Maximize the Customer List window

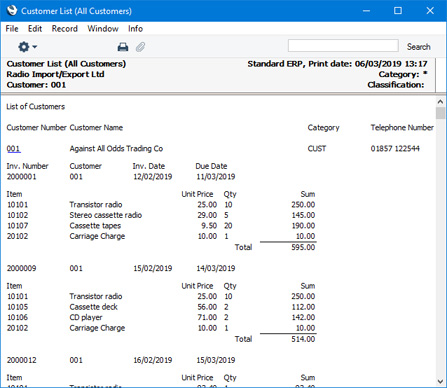398,11
